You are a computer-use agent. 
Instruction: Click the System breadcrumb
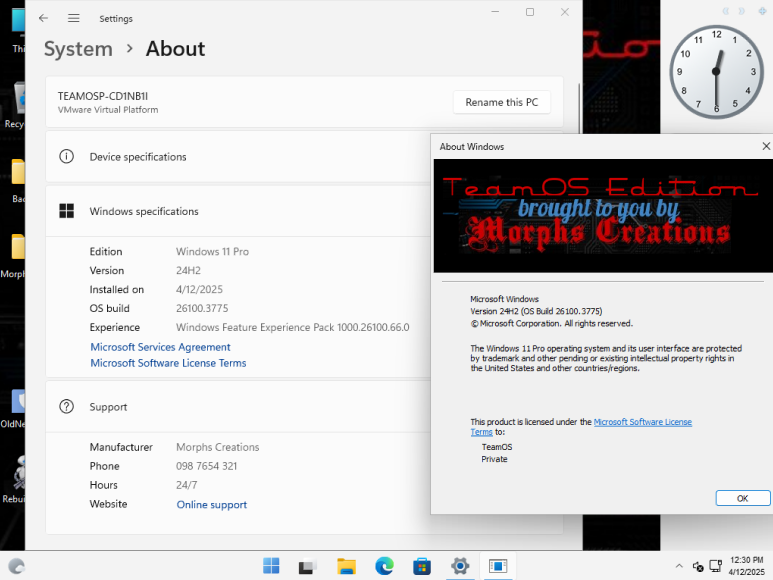pos(78,49)
